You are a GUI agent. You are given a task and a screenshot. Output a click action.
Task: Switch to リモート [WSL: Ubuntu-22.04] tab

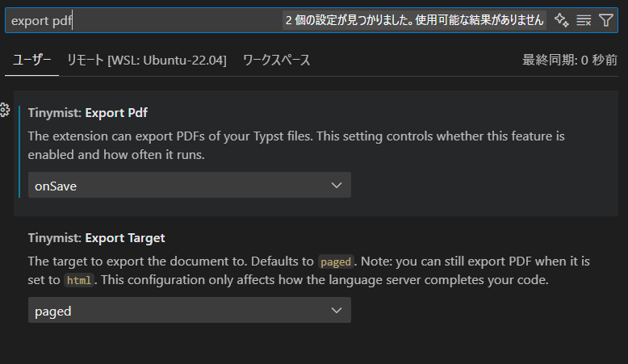(x=146, y=61)
